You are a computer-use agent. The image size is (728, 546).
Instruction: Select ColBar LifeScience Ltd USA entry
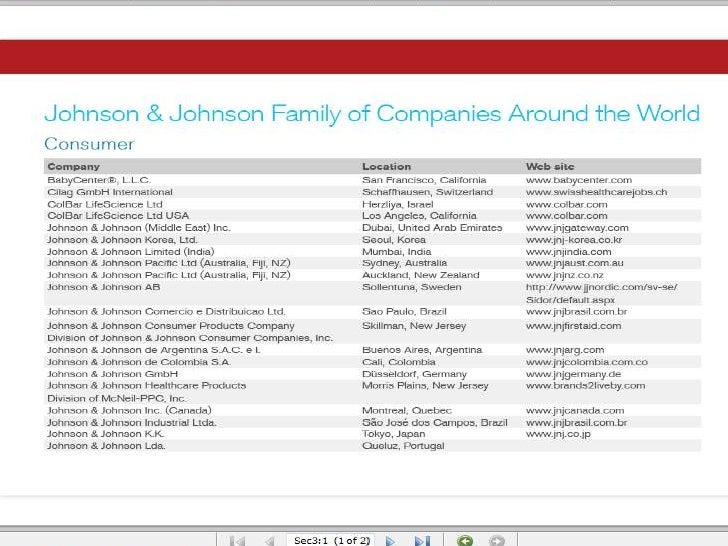click(x=118, y=215)
